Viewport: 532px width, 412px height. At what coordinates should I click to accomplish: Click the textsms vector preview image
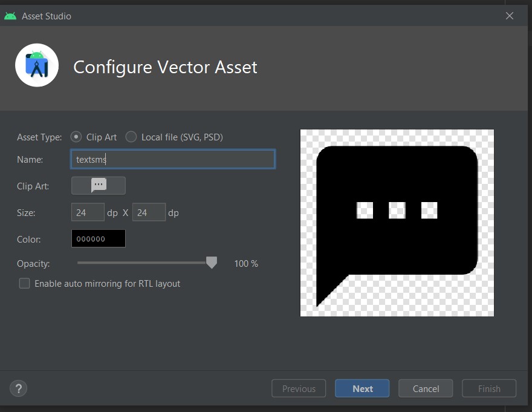point(397,223)
